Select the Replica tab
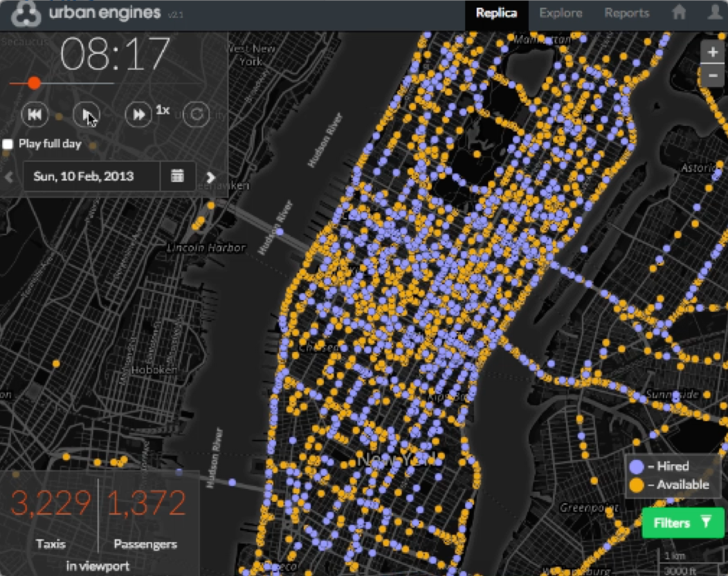 click(496, 13)
